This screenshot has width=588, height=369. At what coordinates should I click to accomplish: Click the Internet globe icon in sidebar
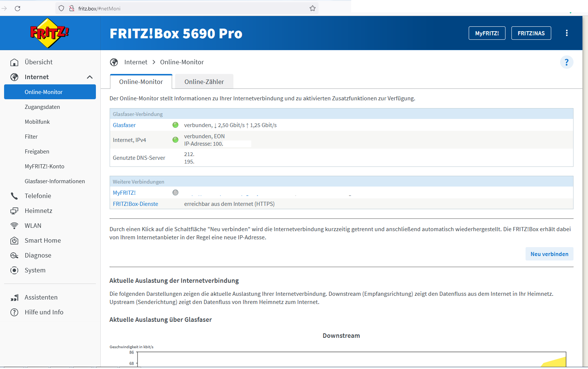point(14,77)
